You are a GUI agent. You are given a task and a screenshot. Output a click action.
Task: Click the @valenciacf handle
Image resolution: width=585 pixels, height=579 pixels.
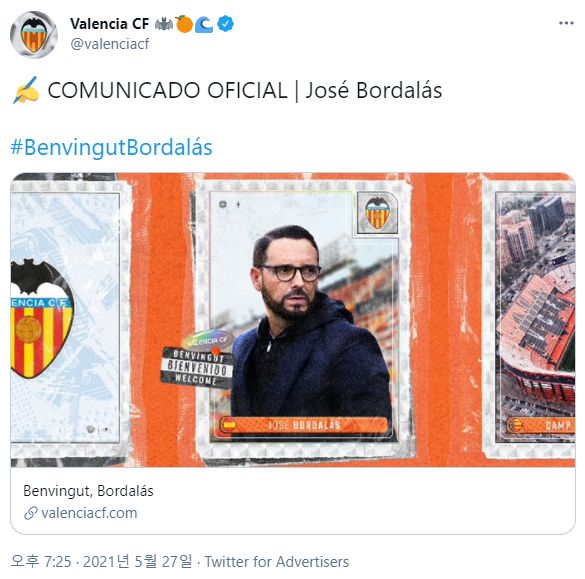(x=109, y=44)
